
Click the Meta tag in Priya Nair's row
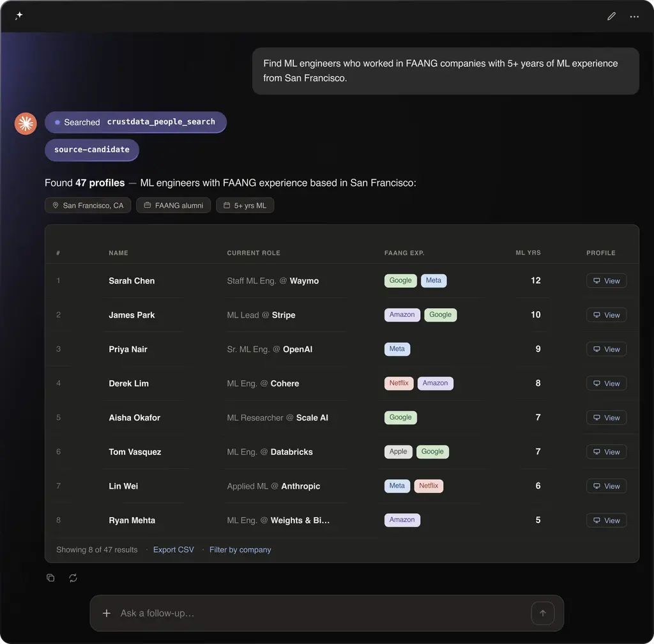pos(397,349)
